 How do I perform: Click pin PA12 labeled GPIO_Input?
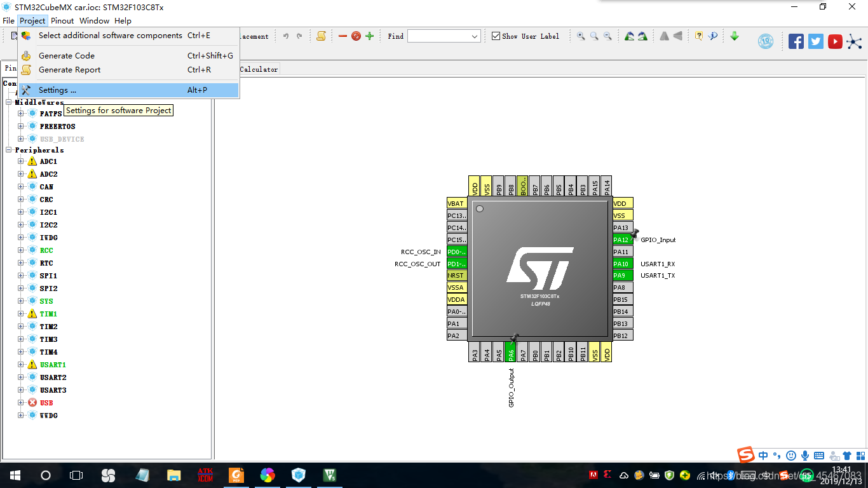(622, 240)
